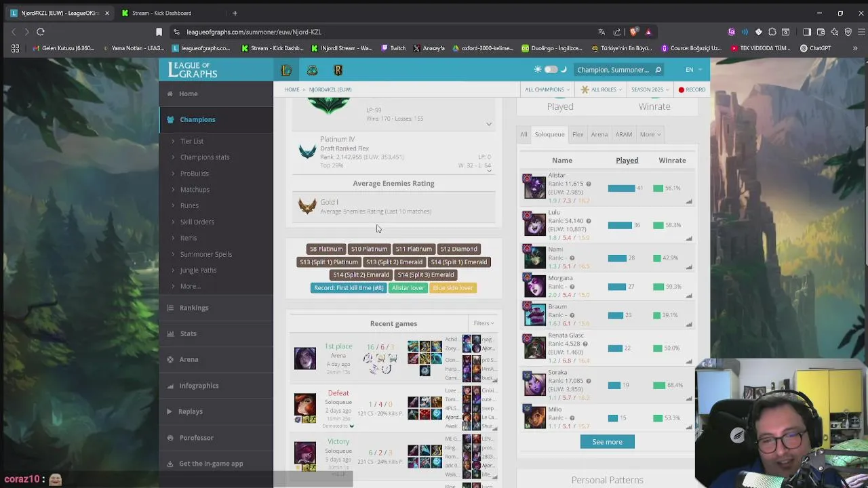The height and width of the screenshot is (488, 868).
Task: Open the recent games Filters dropdown
Action: [x=484, y=323]
